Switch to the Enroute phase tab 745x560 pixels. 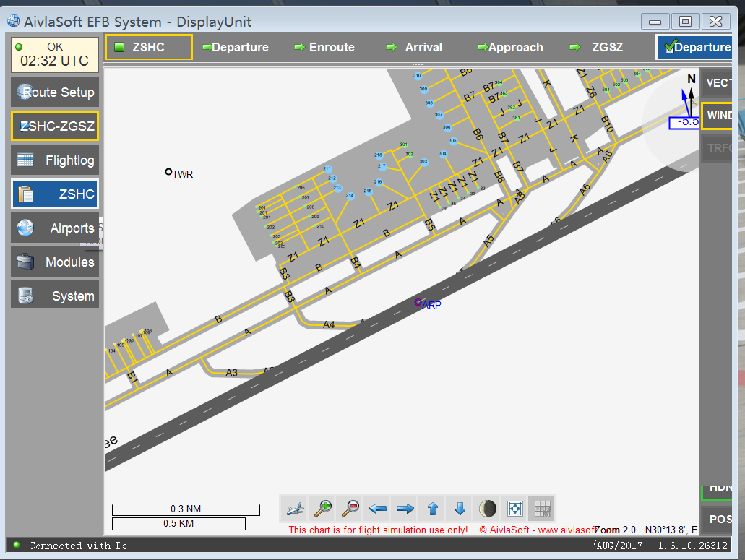[x=324, y=47]
